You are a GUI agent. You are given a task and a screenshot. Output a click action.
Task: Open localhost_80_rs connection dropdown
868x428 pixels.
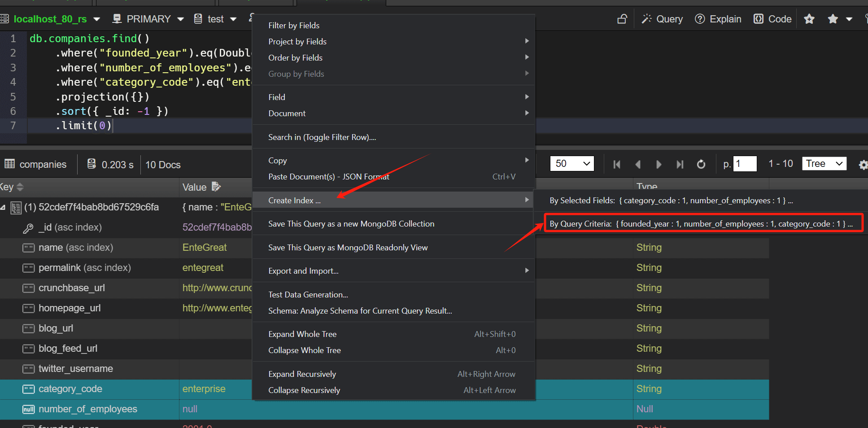click(96, 19)
